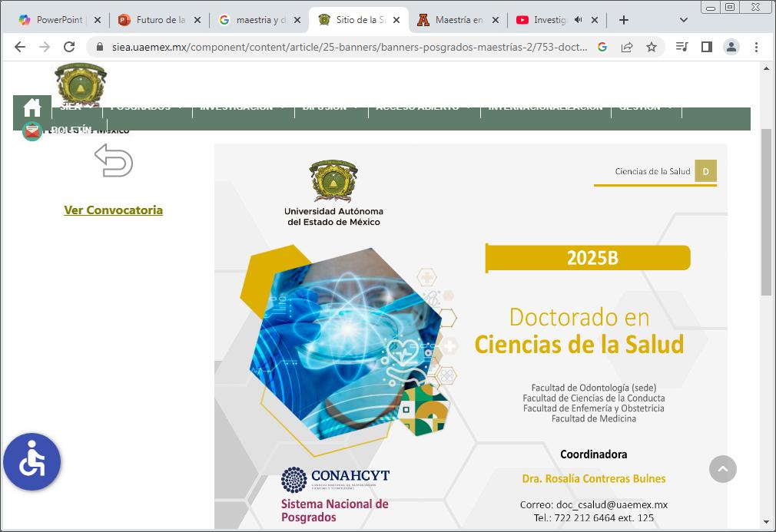Click the Tel.: 722 212 6464 ext. 125 text
Screen dimensions: 776x532
pyautogui.click(x=594, y=517)
